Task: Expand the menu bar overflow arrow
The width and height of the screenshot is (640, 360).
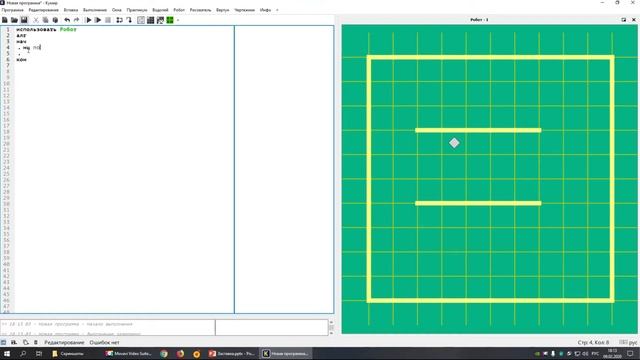Action: click(x=277, y=10)
